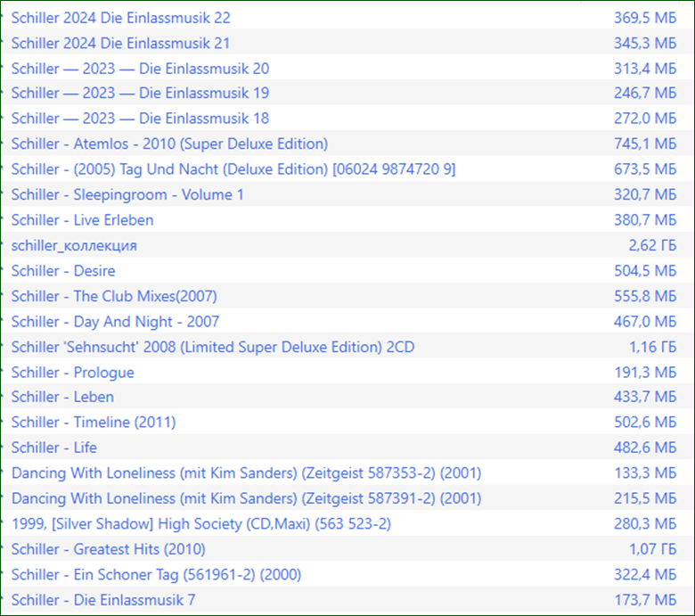Image resolution: width=695 pixels, height=616 pixels.
Task: Open Schiller 2024 Die Einlassmusik 21 link
Action: (x=120, y=44)
